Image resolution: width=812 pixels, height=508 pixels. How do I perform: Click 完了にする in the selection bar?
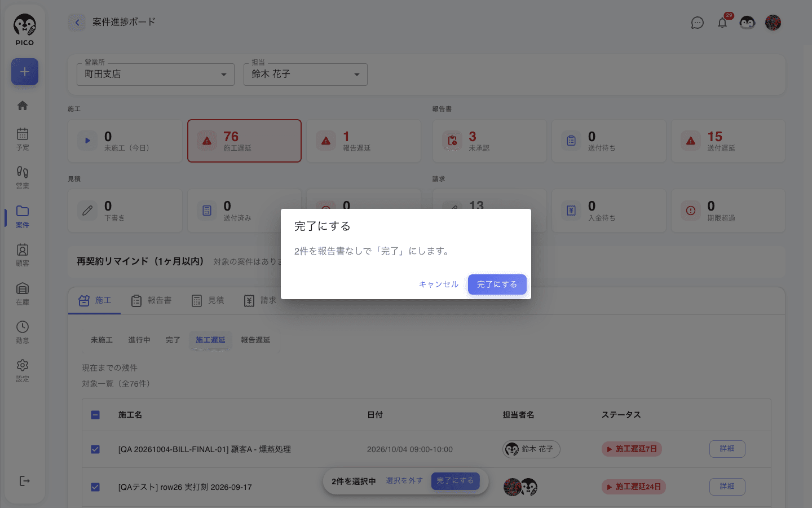456,481
